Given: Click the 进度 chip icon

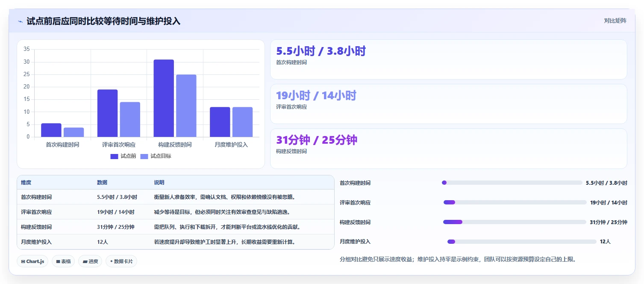Looking at the screenshot, I should [x=85, y=261].
